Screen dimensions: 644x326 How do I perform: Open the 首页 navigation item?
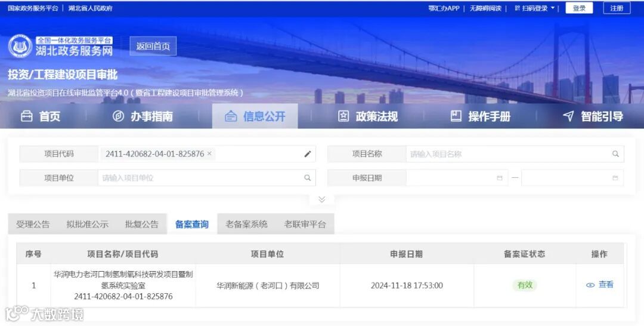(x=41, y=116)
